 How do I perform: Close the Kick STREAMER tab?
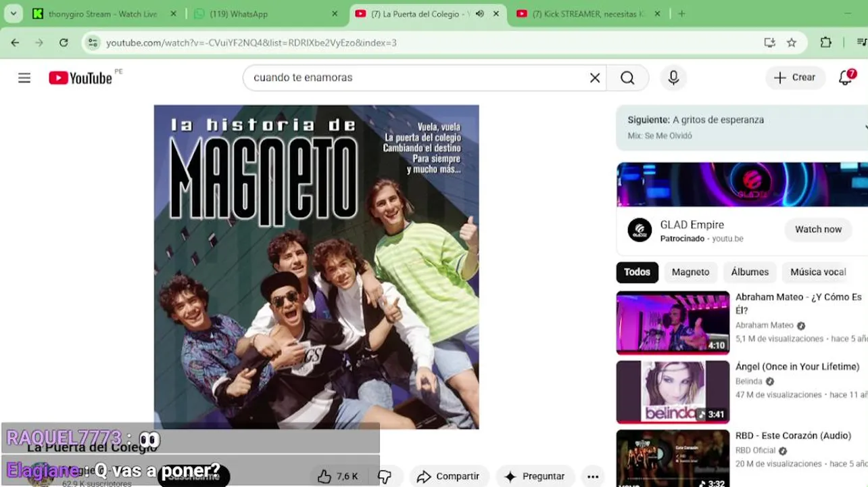tap(657, 14)
